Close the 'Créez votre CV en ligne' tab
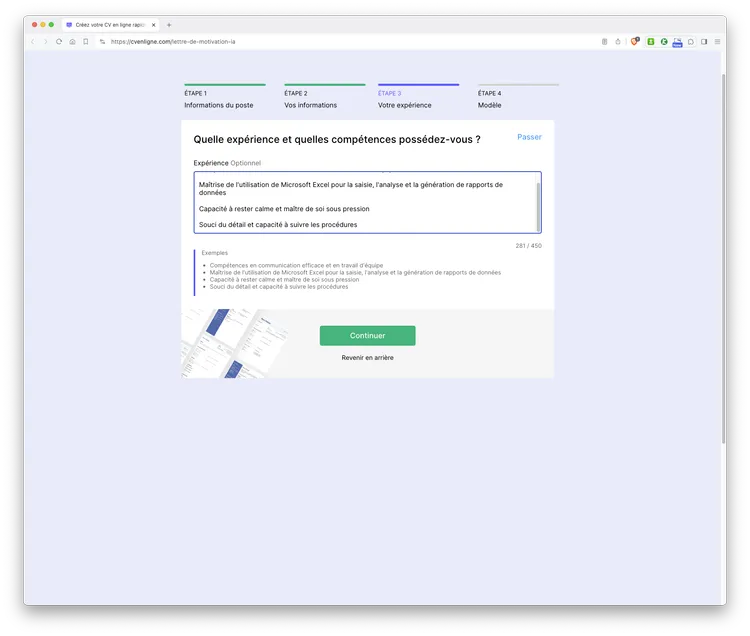750x636 pixels. coord(154,25)
